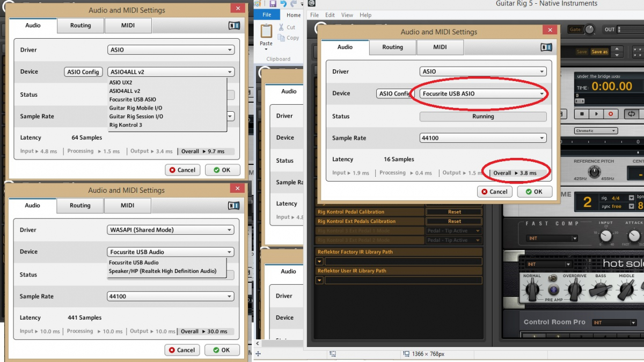Expand the Reflektor User IR Library Path arrow
Image resolution: width=644 pixels, height=362 pixels.
point(319,280)
